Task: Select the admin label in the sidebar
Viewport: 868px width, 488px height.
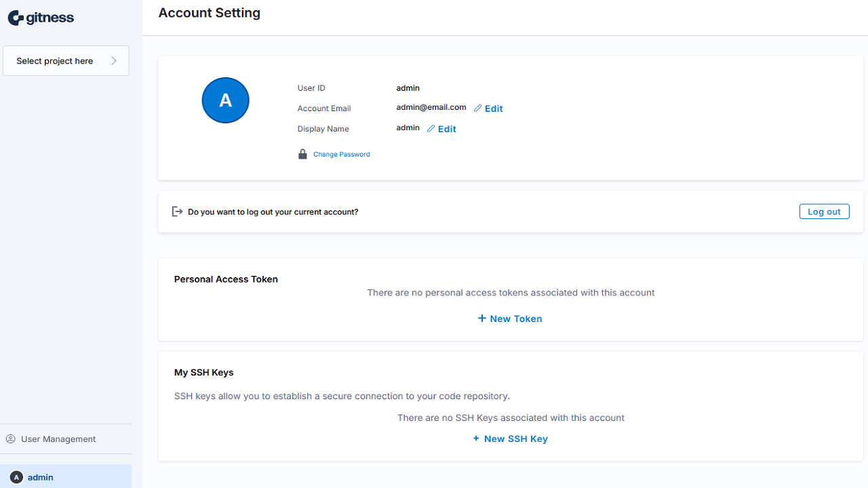Action: click(41, 477)
